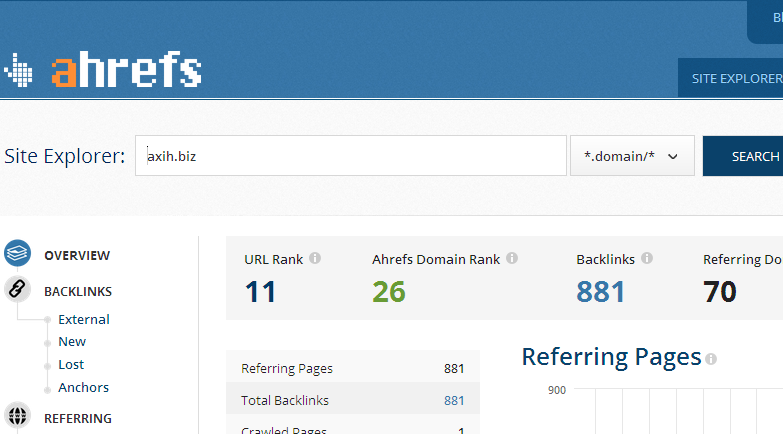Click the blue 881 Backlinks number

(600, 292)
